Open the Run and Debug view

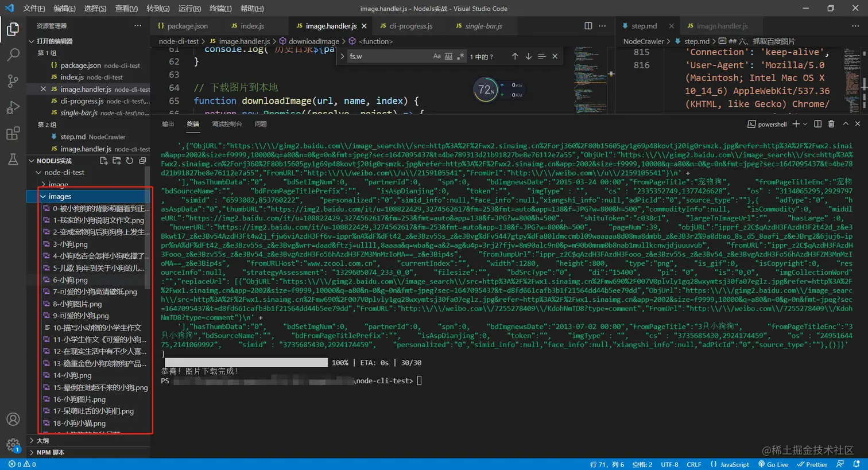click(13, 107)
